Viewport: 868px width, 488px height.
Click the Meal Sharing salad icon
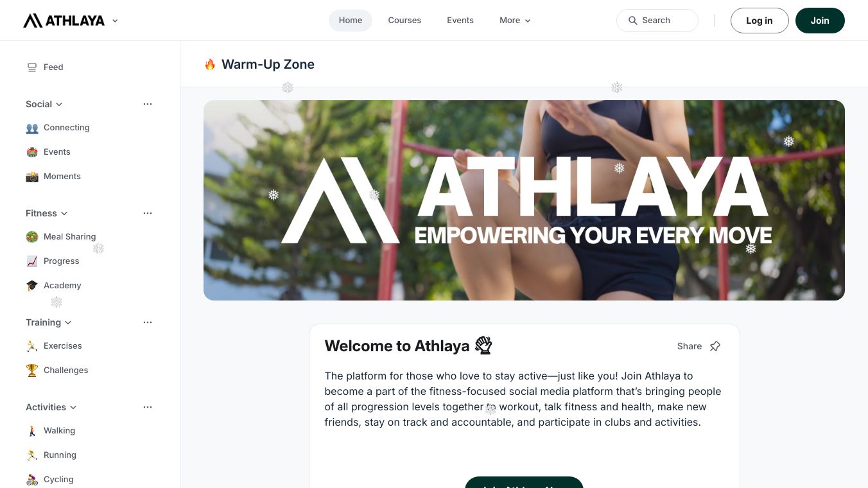tap(32, 237)
